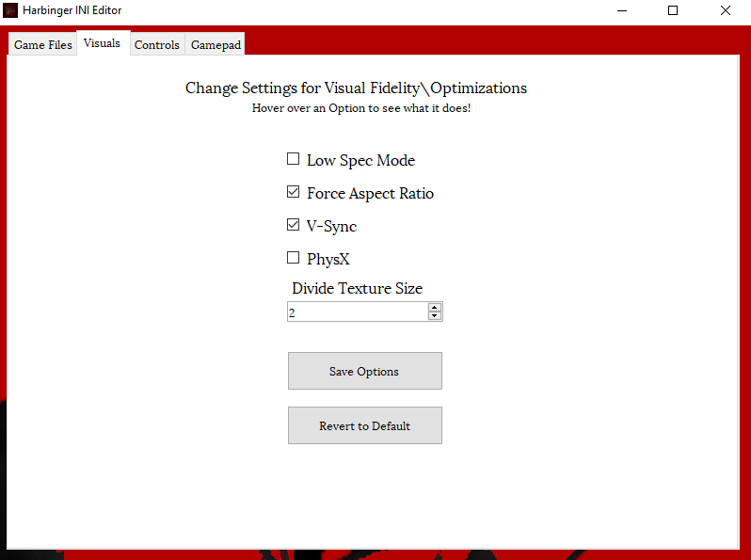Image resolution: width=751 pixels, height=560 pixels.
Task: Turn on the PhysX checkbox
Action: coord(293,257)
